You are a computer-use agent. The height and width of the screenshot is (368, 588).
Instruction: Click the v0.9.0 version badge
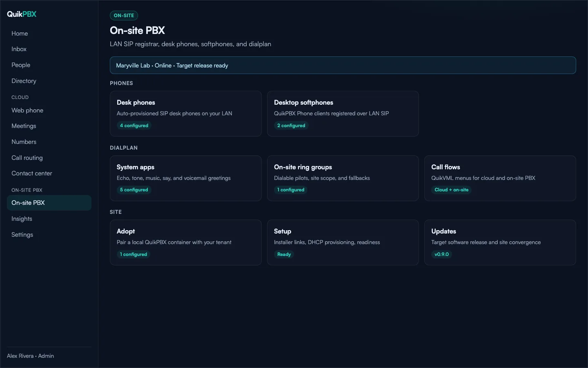pos(441,254)
